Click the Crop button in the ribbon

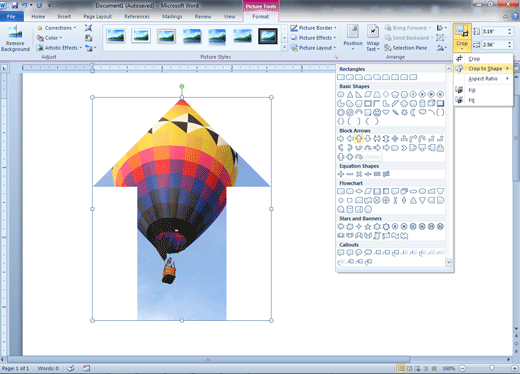[462, 38]
